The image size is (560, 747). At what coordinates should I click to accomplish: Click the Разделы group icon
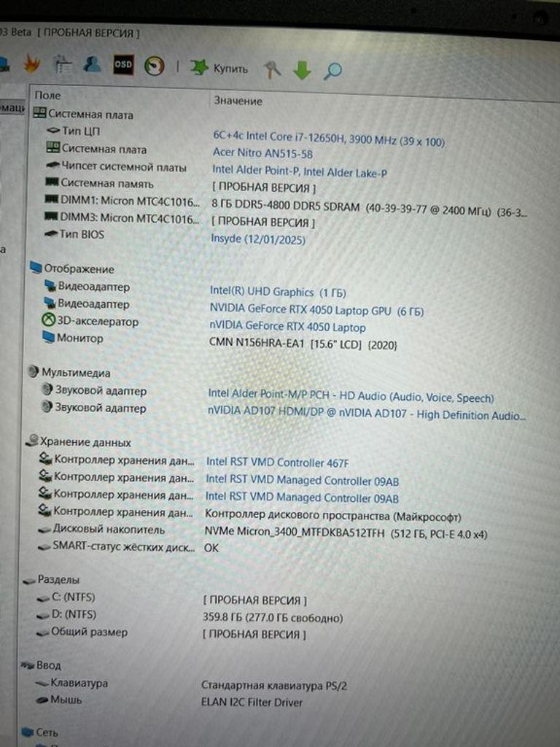click(x=29, y=580)
